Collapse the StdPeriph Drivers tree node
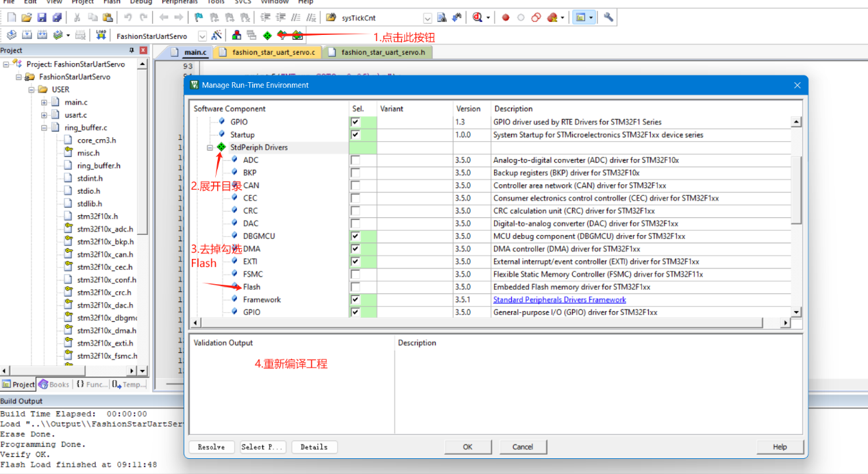Viewport: 868px width, 474px height. click(x=210, y=148)
